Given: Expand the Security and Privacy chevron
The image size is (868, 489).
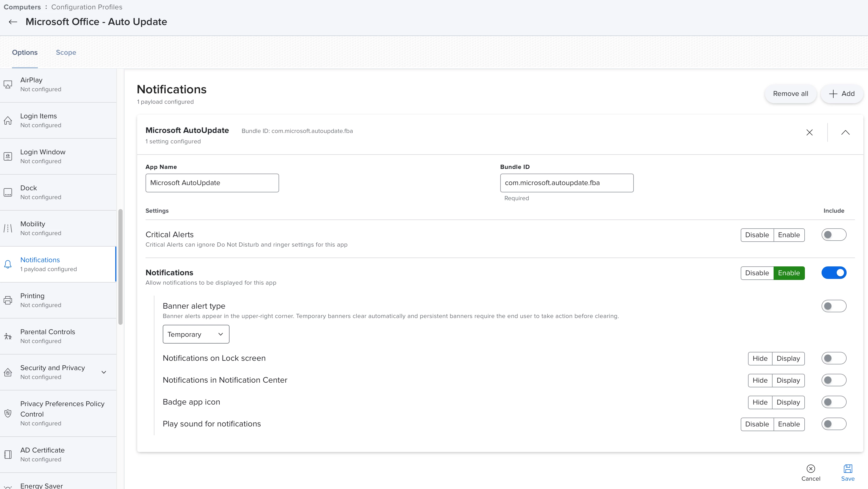Looking at the screenshot, I should 104,372.
